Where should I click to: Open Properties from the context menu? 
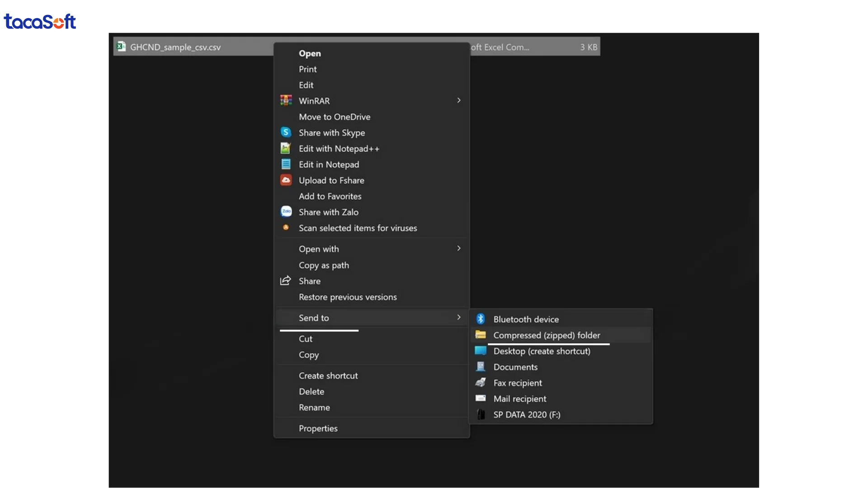372,428
